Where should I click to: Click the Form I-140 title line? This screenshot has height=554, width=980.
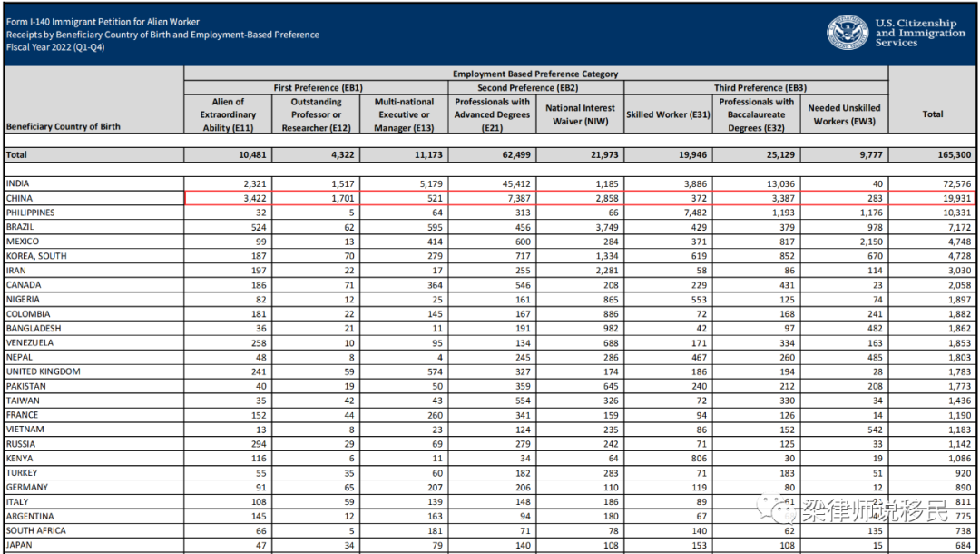click(103, 22)
